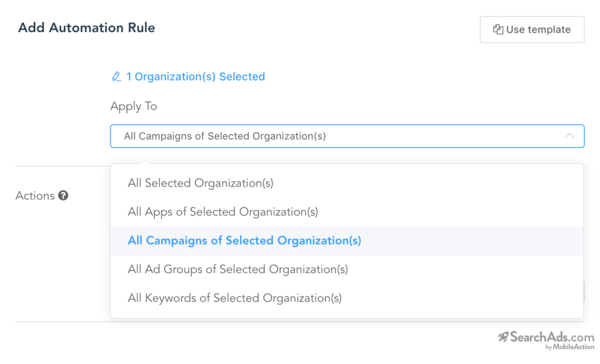Open the SearchAds.com wordmark
600x364 pixels.
click(x=552, y=336)
